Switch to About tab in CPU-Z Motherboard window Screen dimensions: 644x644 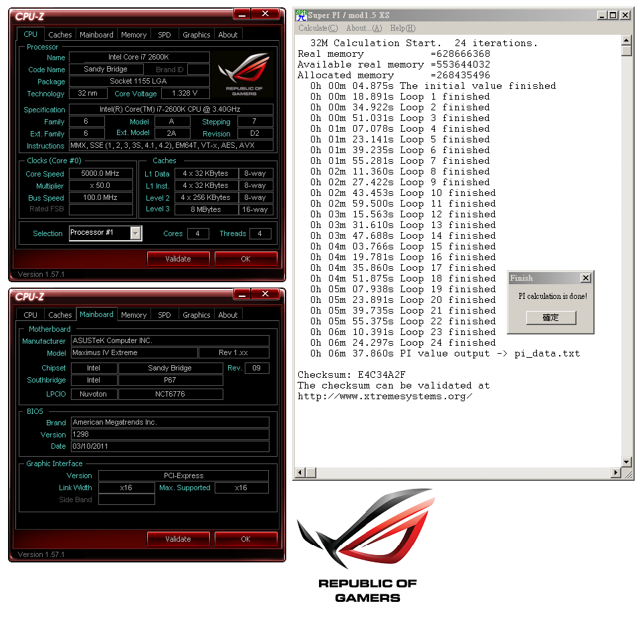[228, 314]
